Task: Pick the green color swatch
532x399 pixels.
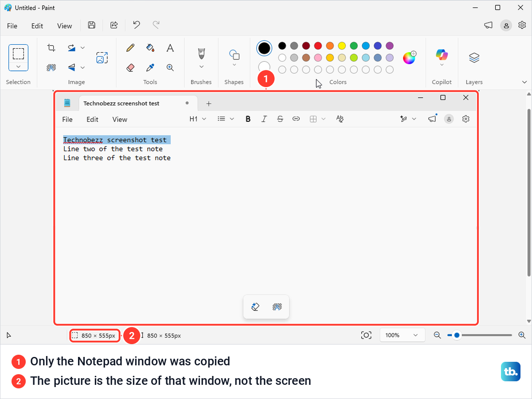Action: (354, 46)
